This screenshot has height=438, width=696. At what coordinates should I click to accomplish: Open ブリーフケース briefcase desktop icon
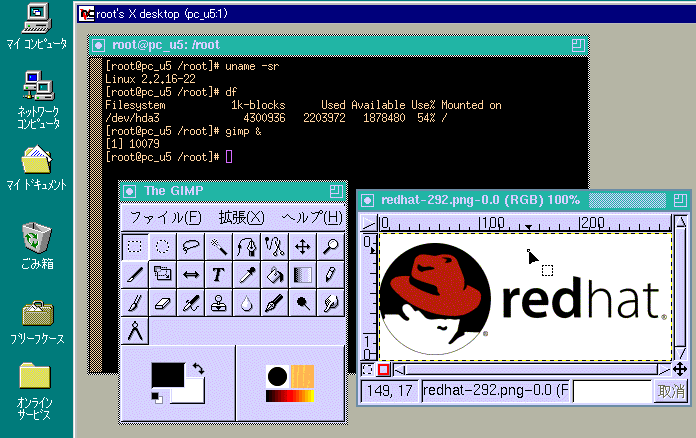coord(37,323)
